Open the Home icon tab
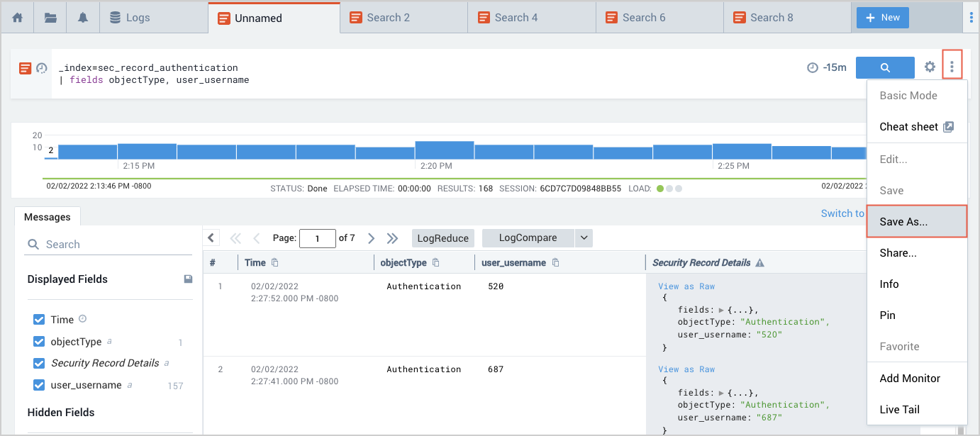This screenshot has height=436, width=980. click(x=18, y=18)
